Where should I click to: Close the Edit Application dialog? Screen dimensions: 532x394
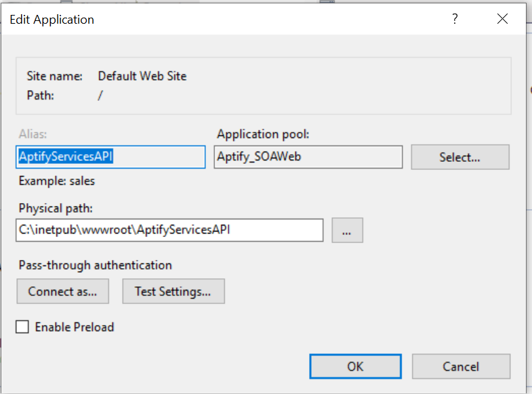click(502, 19)
